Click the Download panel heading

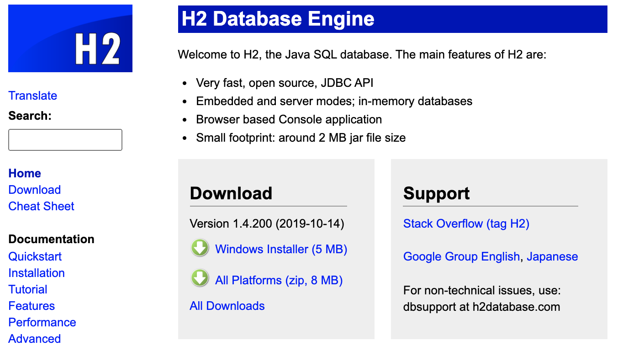231,193
